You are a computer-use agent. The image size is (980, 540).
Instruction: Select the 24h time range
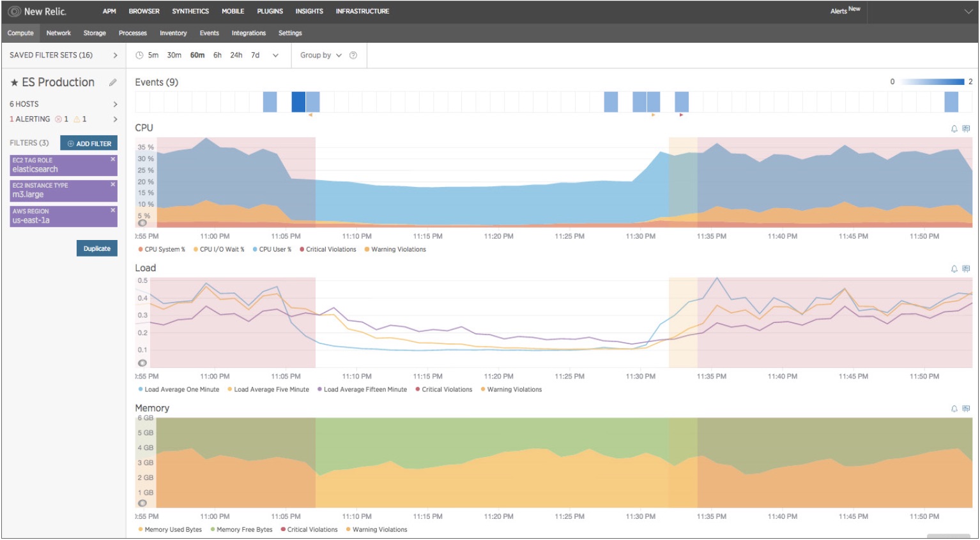coord(236,56)
